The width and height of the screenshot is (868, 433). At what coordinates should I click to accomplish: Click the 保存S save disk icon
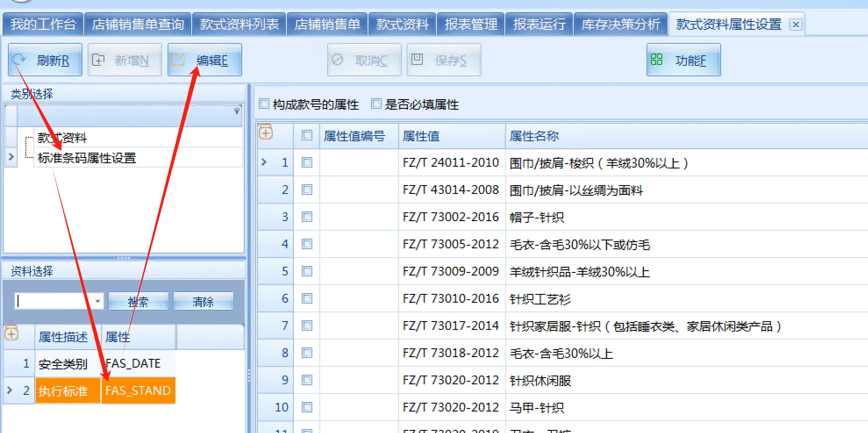pos(417,59)
